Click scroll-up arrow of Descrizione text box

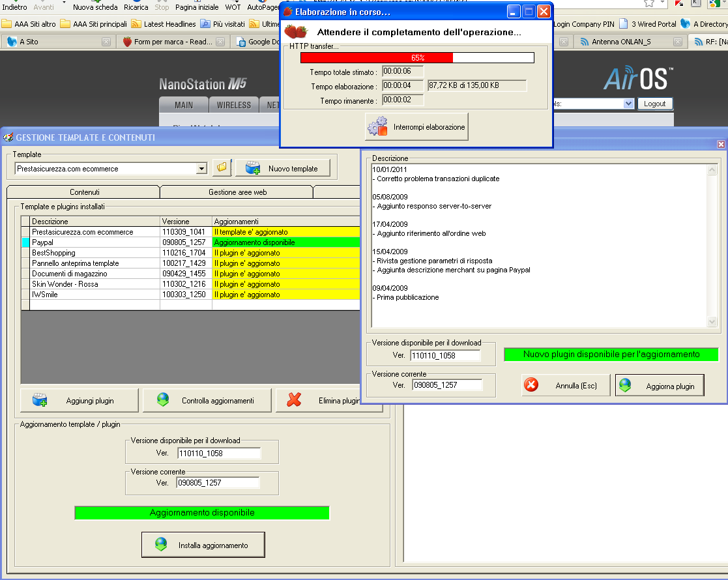click(712, 170)
